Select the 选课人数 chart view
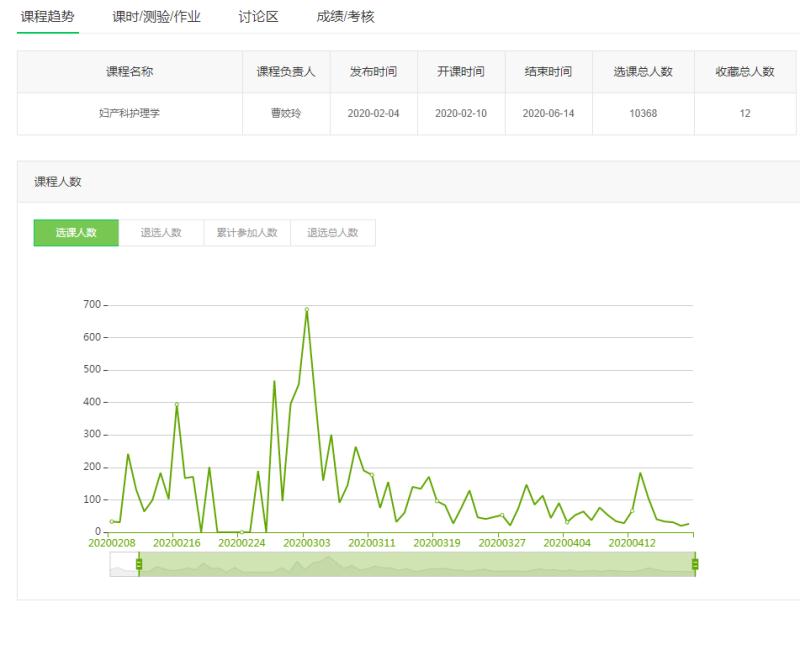This screenshot has width=800, height=671. click(76, 233)
